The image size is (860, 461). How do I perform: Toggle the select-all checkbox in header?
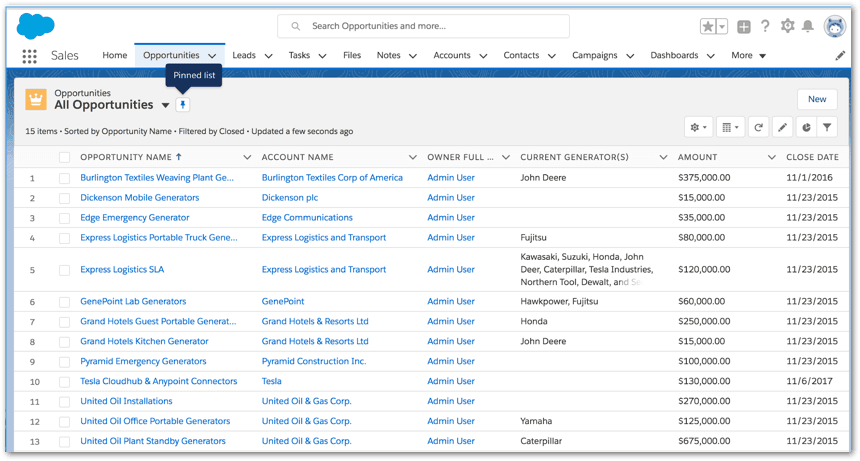pos(65,158)
